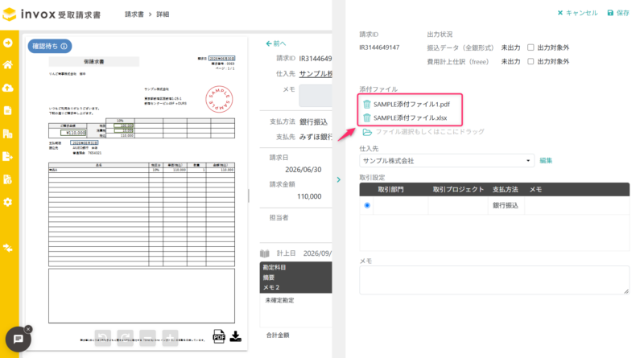Click 取引部門 column header
Viewport: 644px width, 358px height.
390,189
